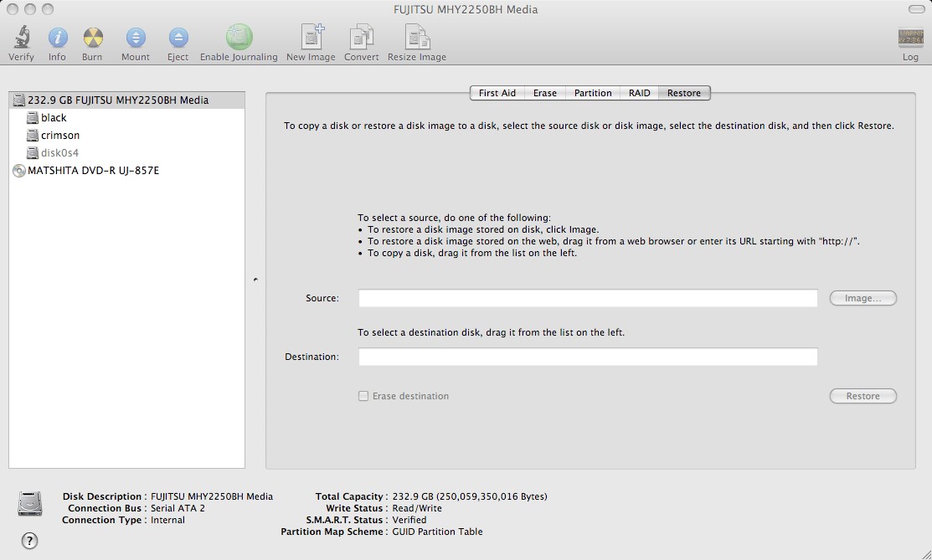
Task: Click the Restore button
Action: tap(862, 395)
